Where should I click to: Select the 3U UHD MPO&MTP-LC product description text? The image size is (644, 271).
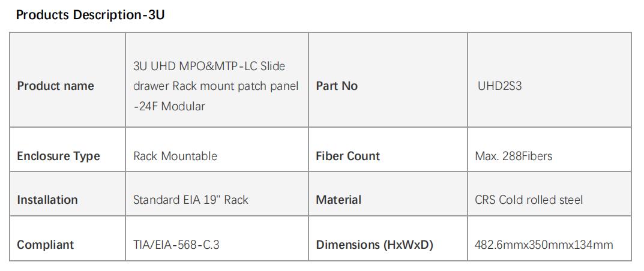click(216, 86)
